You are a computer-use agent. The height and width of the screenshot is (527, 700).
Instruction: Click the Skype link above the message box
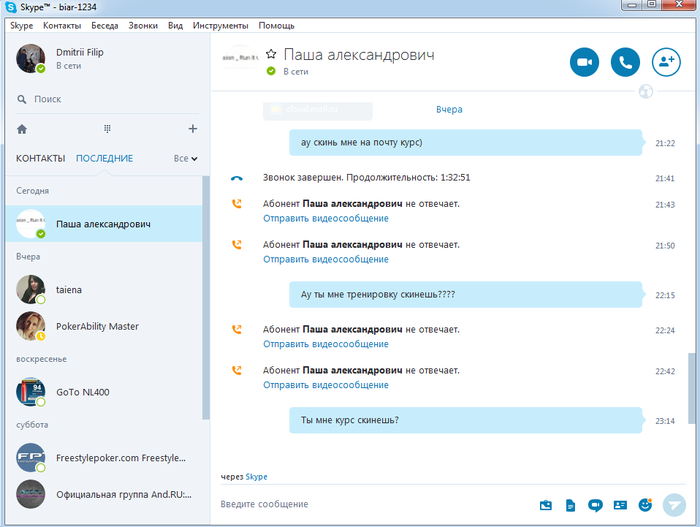tap(256, 477)
